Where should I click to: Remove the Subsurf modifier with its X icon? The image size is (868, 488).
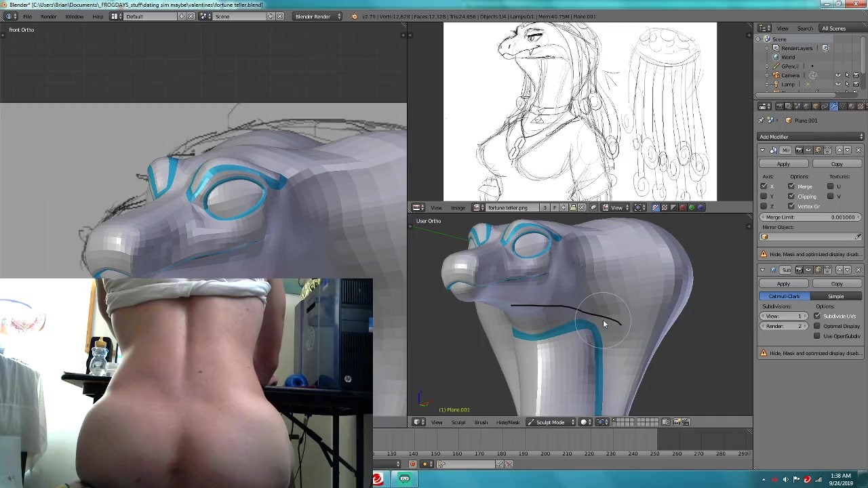(859, 270)
